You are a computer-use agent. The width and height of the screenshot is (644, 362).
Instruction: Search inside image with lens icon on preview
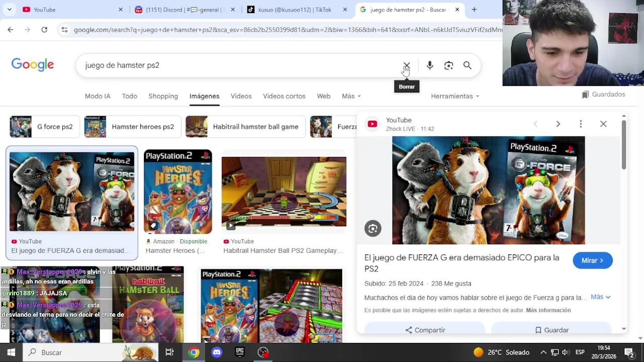pyautogui.click(x=373, y=228)
